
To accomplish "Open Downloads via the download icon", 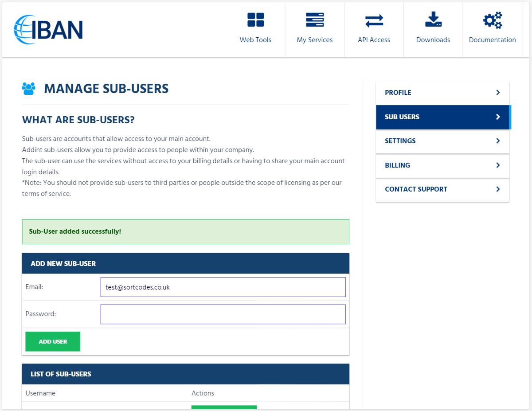I will pyautogui.click(x=433, y=20).
